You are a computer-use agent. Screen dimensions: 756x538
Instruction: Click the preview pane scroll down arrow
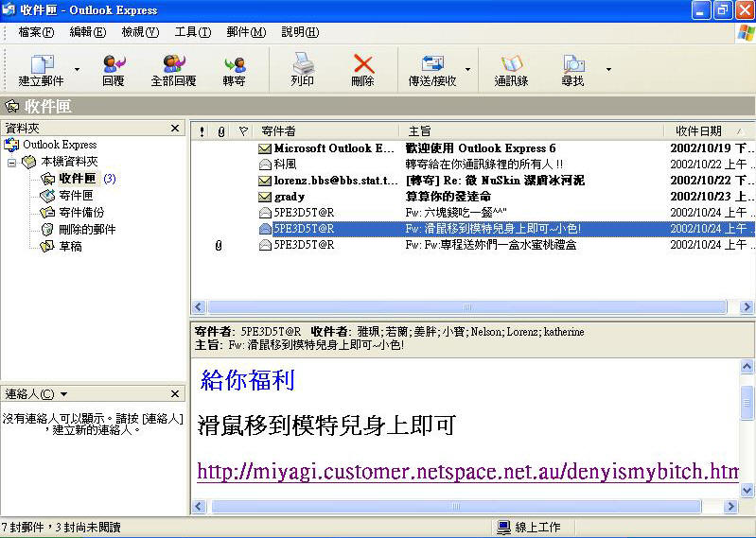(x=747, y=491)
